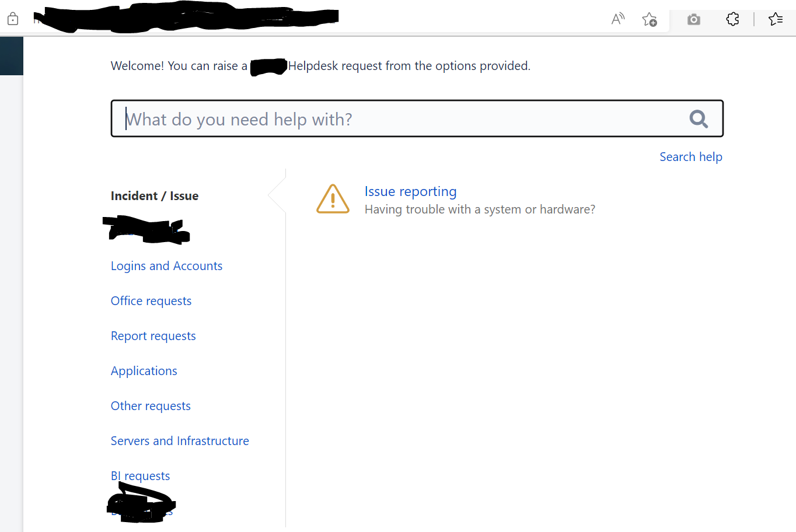The image size is (796, 532).
Task: Click the site lock icon in address bar
Action: point(13,19)
